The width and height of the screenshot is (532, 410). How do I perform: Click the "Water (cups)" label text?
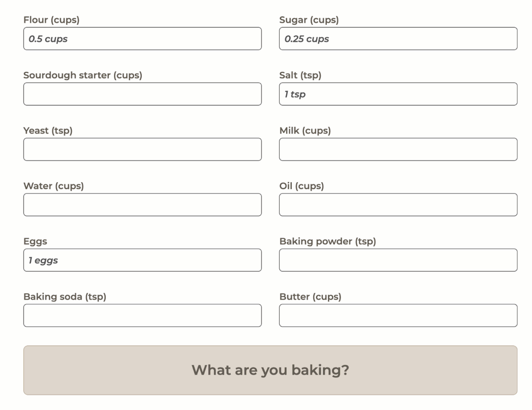[54, 186]
